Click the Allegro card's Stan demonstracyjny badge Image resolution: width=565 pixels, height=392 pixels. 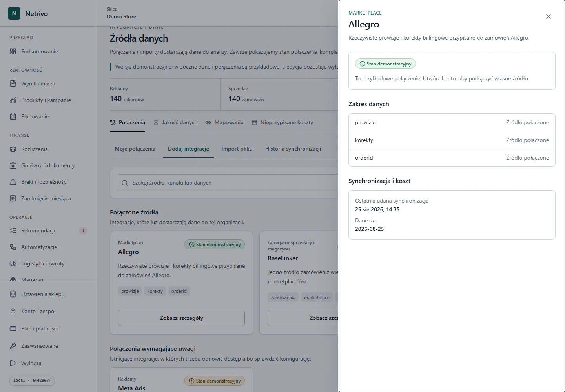(215, 245)
